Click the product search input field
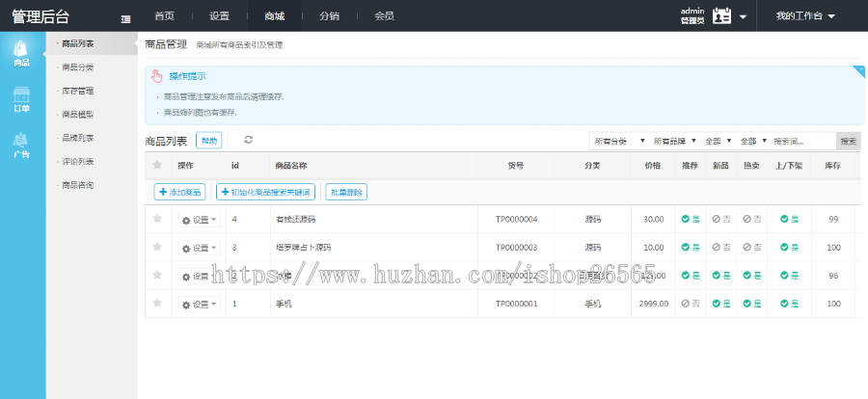Screen dimensions: 868x399 tap(802, 141)
